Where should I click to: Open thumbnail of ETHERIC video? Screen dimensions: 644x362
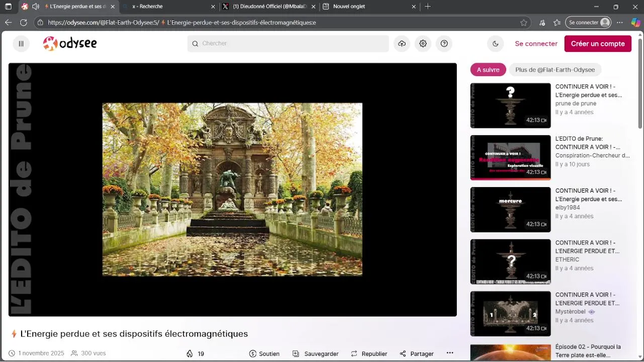coord(510,261)
